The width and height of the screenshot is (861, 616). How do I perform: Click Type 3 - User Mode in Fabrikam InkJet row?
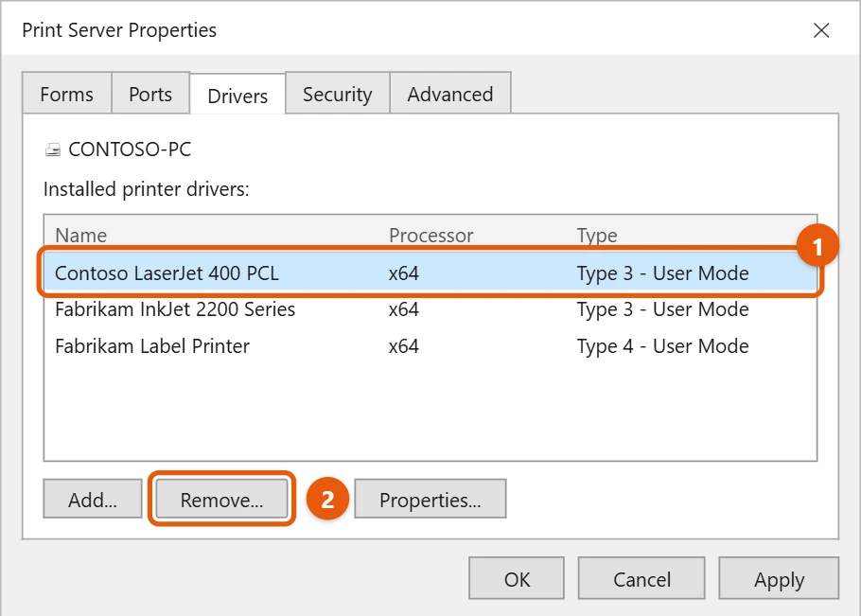tap(662, 309)
